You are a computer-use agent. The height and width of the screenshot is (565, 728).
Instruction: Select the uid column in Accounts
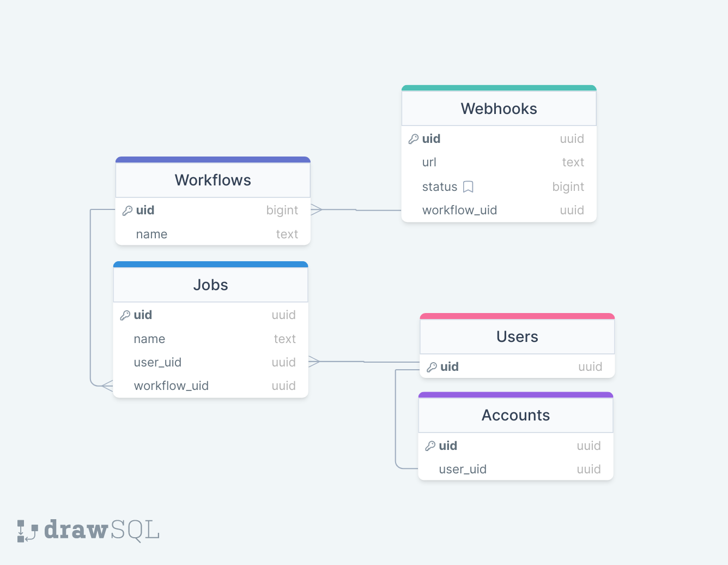tap(516, 446)
